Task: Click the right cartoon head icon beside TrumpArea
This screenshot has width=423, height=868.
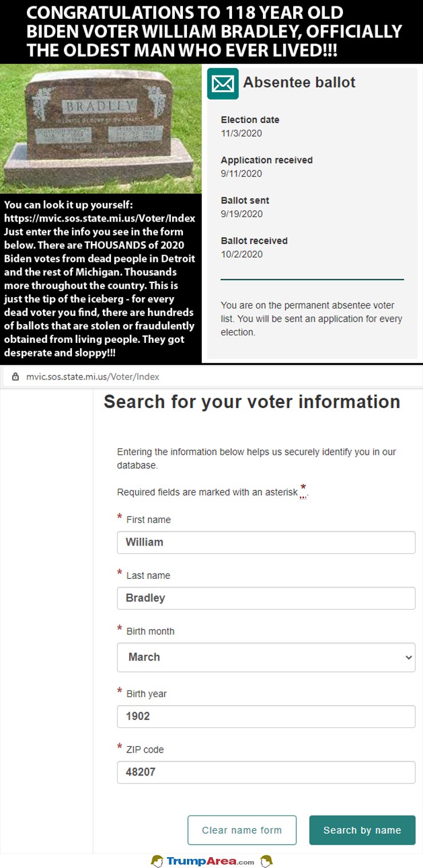Action: tap(265, 861)
